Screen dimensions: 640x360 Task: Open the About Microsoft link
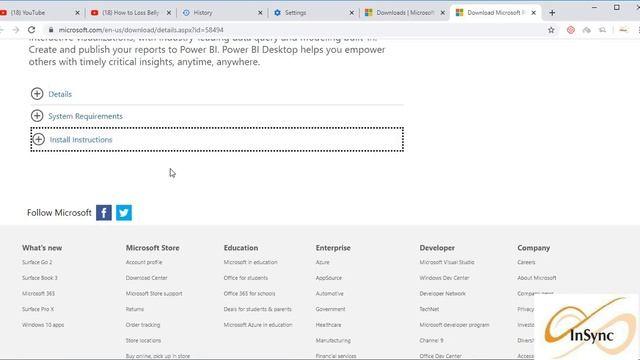(537, 278)
